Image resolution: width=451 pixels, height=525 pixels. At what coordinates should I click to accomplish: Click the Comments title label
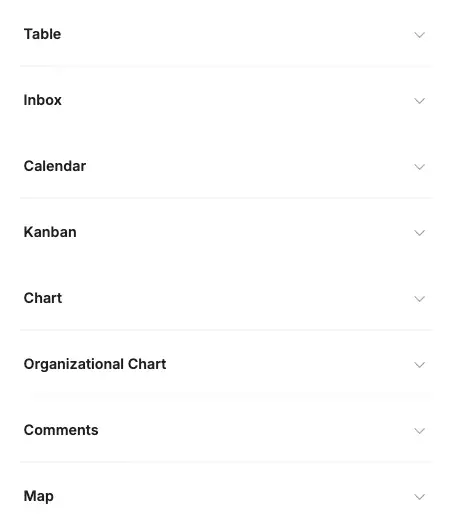pyautogui.click(x=61, y=430)
